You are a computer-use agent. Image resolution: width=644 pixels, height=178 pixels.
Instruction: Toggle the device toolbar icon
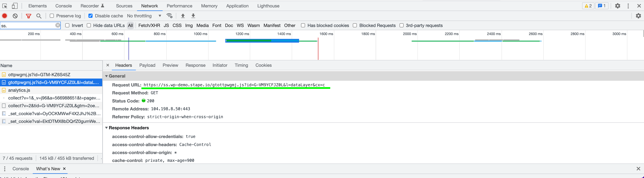[x=15, y=6]
